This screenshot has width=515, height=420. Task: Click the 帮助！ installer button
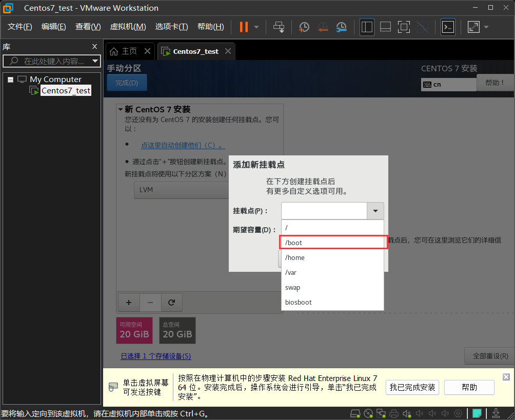[494, 83]
